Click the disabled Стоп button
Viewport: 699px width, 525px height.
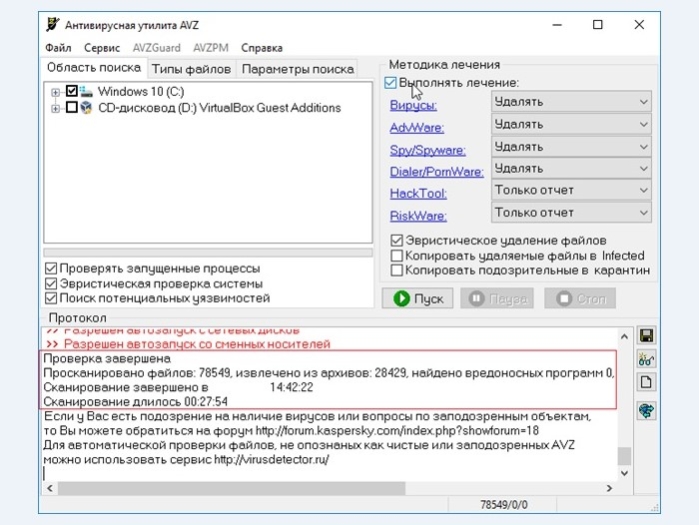tap(580, 298)
